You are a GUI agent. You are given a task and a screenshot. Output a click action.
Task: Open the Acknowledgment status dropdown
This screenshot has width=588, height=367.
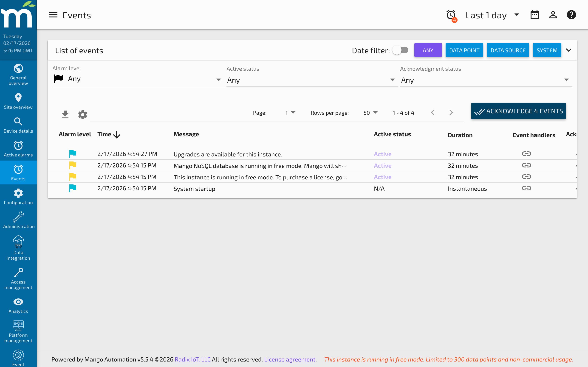pyautogui.click(x=486, y=80)
